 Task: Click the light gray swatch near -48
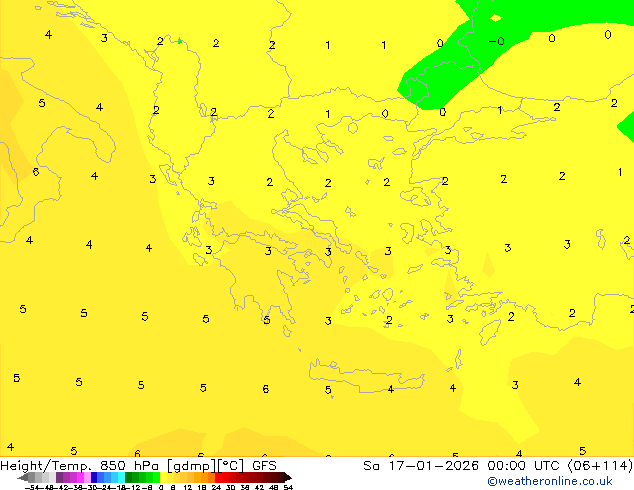tap(45, 478)
